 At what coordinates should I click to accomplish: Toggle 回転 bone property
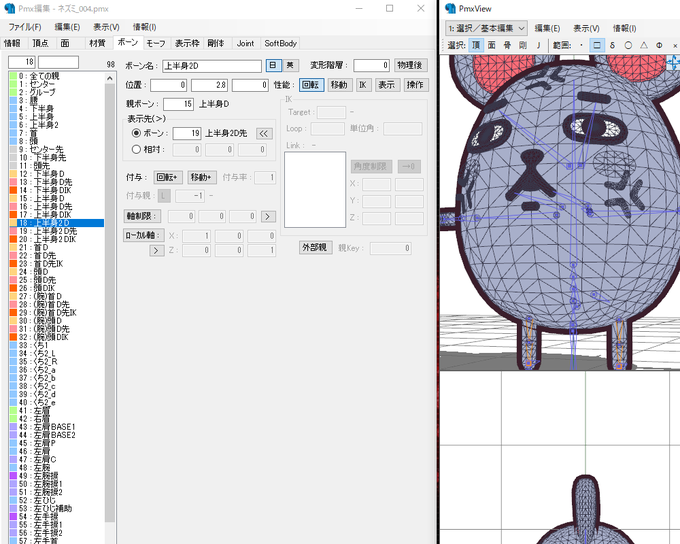311,85
